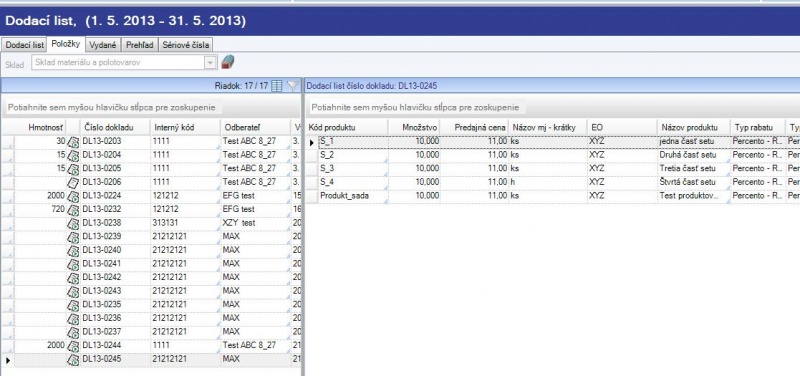Click document icon in row DL13-0206
This screenshot has height=376, width=800.
(x=73, y=182)
